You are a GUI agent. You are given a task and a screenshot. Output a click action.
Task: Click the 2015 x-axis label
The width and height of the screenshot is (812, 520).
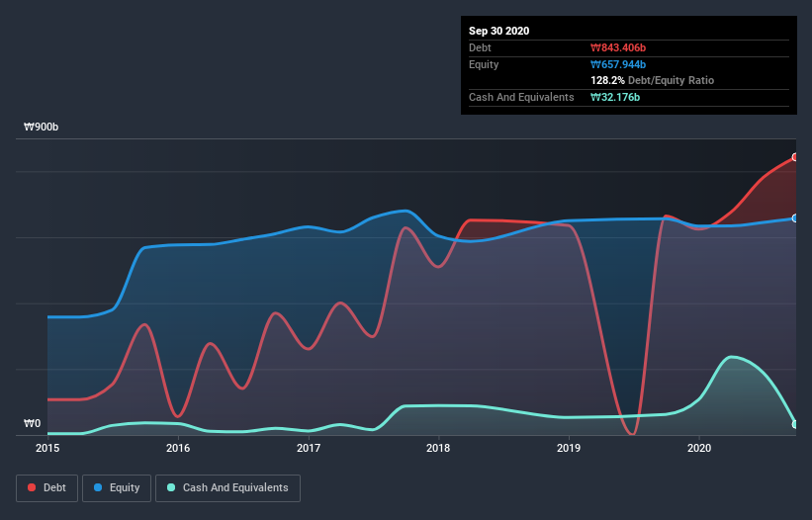tap(47, 448)
